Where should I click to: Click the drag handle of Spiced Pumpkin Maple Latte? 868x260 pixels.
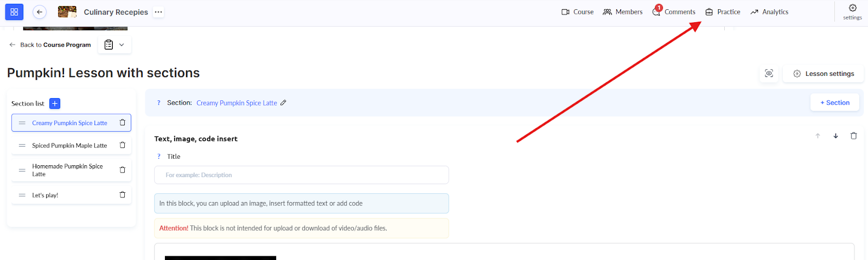[x=22, y=145]
